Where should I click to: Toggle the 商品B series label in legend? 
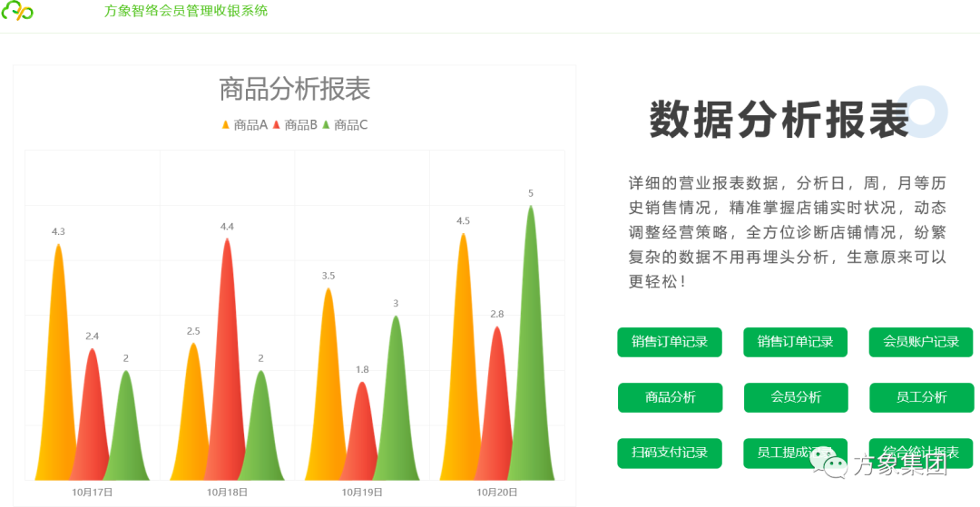(x=300, y=125)
